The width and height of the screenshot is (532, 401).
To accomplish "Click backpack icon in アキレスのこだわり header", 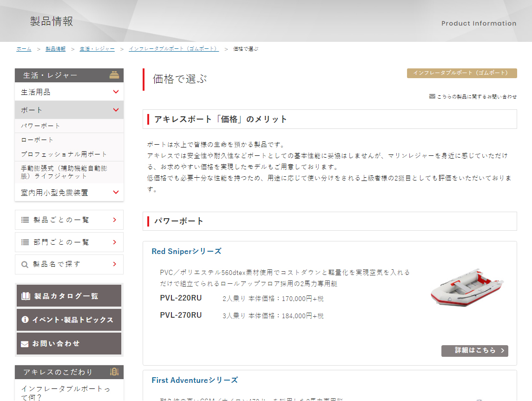I will point(114,372).
